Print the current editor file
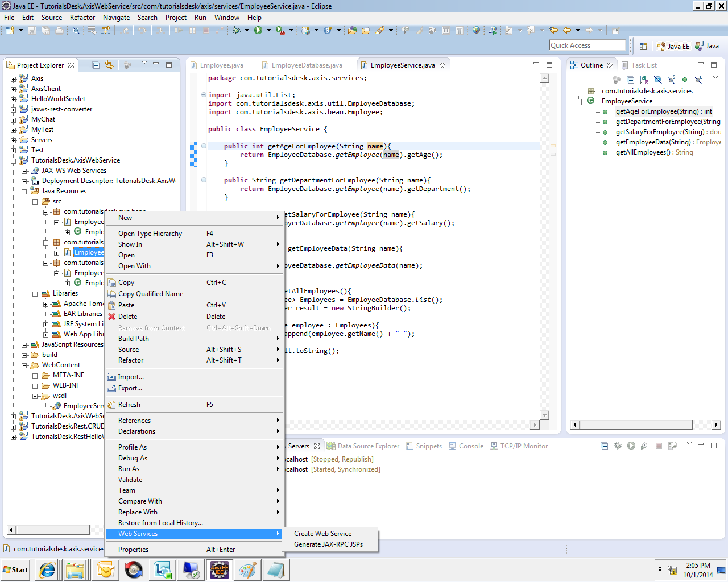The height and width of the screenshot is (582, 728). click(59, 30)
